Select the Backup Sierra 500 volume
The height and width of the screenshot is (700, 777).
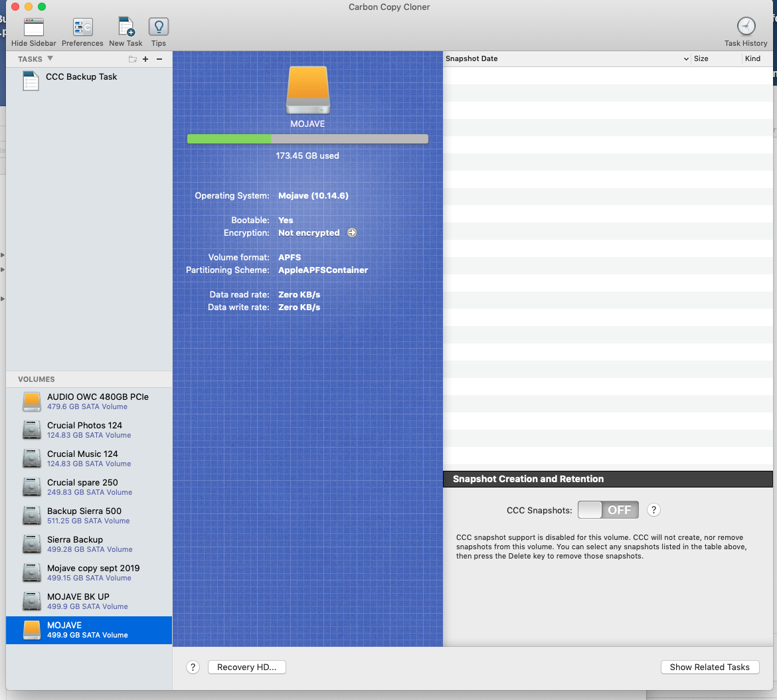tap(89, 516)
